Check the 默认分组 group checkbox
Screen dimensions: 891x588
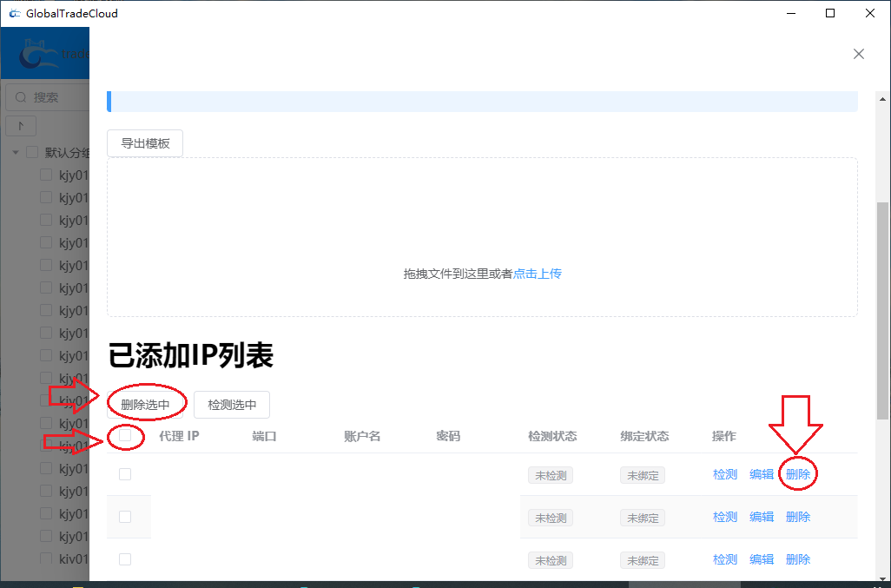30,151
